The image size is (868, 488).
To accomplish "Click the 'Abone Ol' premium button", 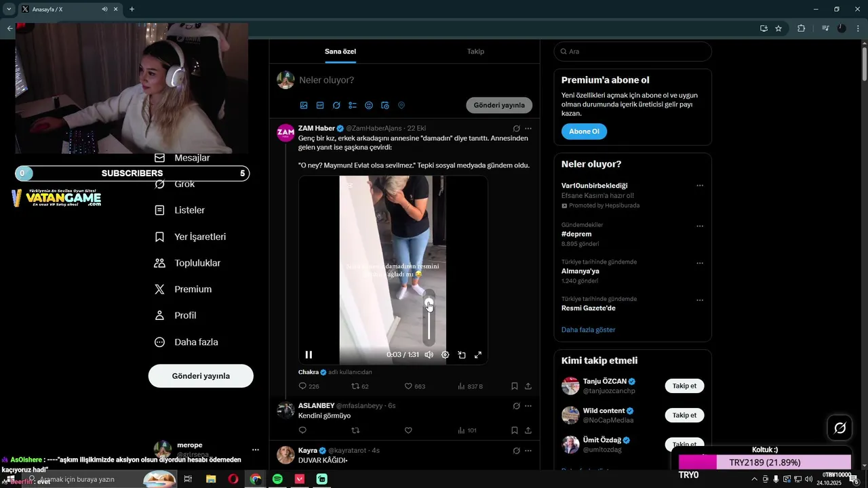I will pos(584,131).
